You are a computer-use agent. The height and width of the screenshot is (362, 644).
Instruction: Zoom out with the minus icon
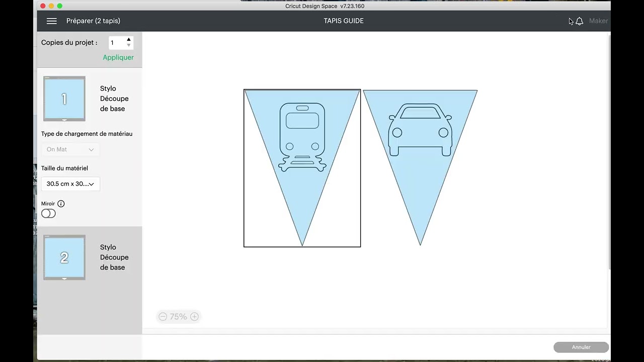(x=163, y=316)
